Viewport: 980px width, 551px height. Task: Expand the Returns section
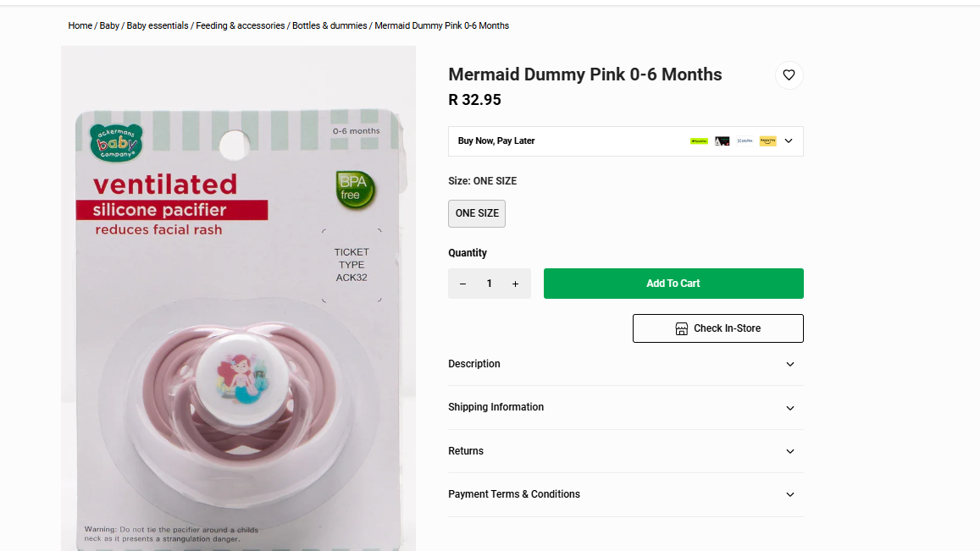[x=625, y=451]
